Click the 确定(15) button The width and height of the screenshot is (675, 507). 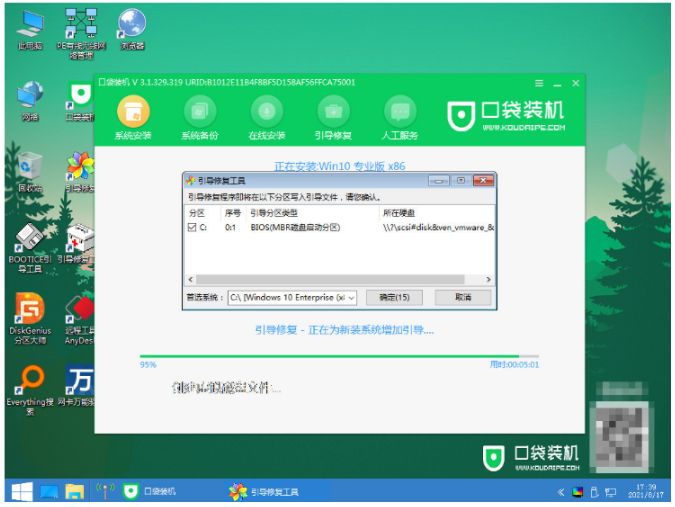pos(387,298)
